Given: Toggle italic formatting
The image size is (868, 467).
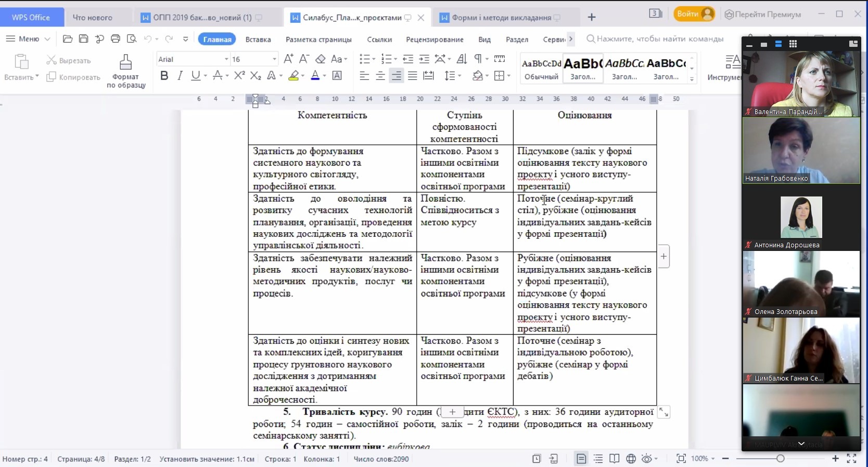Looking at the screenshot, I should click(180, 76).
